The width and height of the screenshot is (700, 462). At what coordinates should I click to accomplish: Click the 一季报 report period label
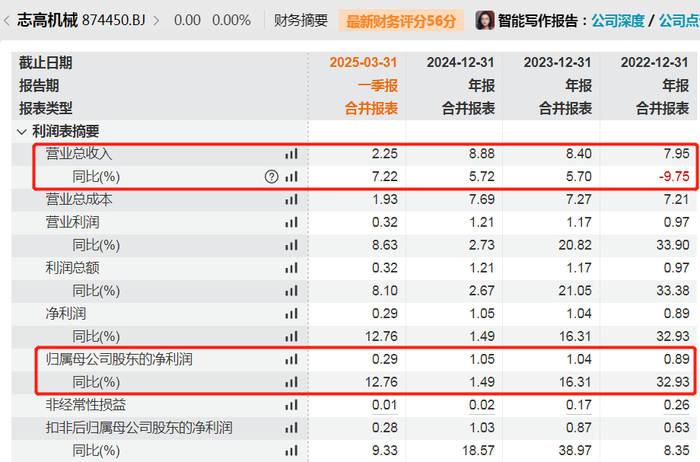(x=377, y=85)
